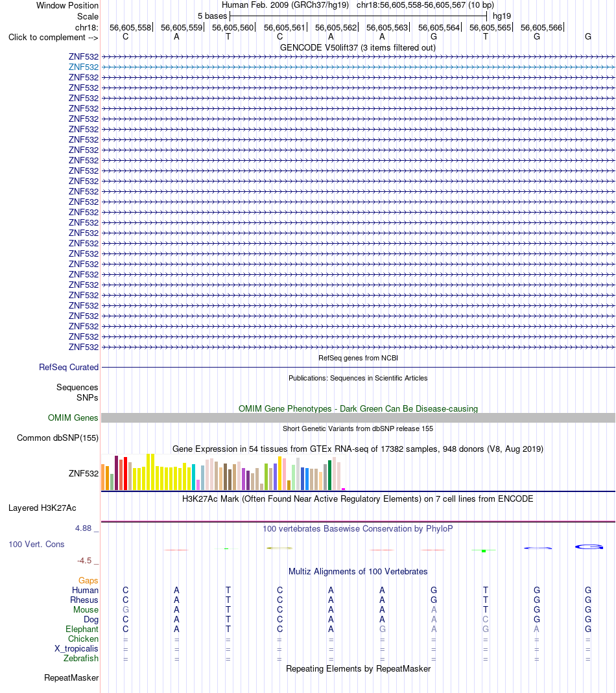The image size is (616, 693).
Task: Click the Elephant species row label
Action: pos(82,629)
